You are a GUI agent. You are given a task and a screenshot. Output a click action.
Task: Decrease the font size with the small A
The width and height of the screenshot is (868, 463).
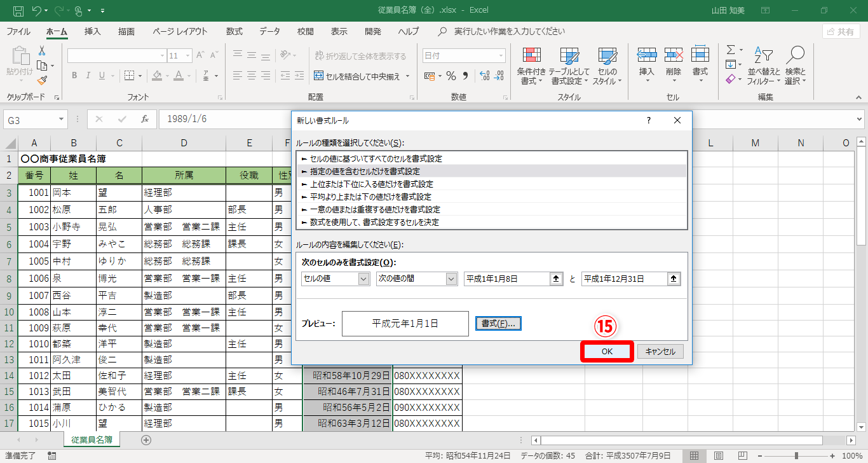[x=215, y=56]
